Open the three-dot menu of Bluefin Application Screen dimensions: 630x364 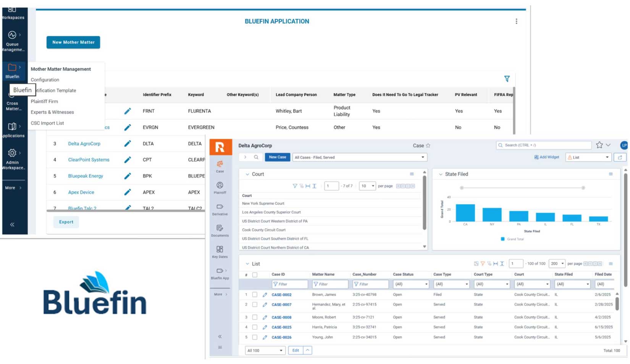(x=516, y=21)
